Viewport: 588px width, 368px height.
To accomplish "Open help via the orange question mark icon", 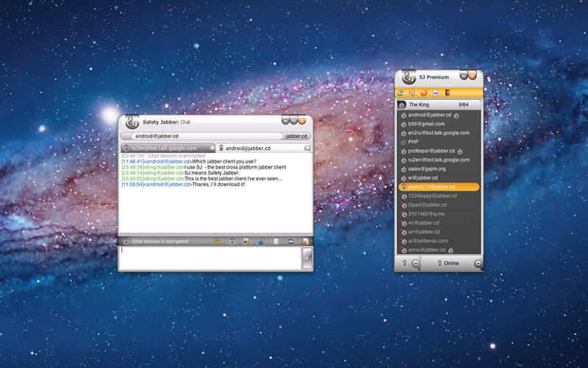I will [x=424, y=93].
